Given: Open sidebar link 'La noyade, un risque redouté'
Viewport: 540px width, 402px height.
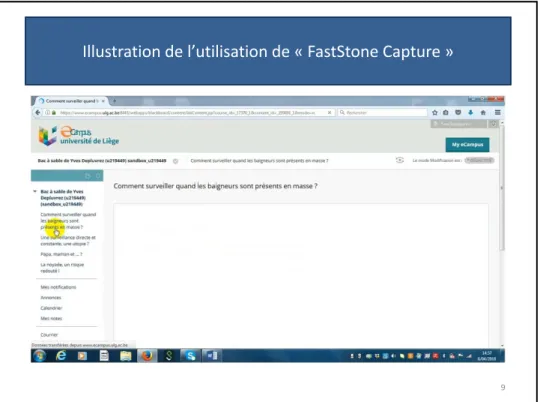Looking at the screenshot, I should [x=62, y=268].
